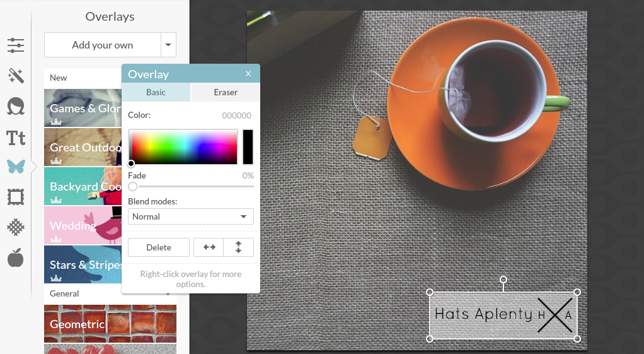Click the Add your own button
Viewport: 644px width, 354px height.
pyautogui.click(x=103, y=45)
